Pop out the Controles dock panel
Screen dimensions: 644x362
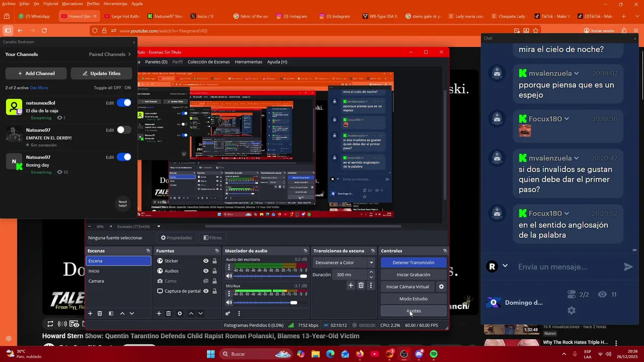[445, 251]
